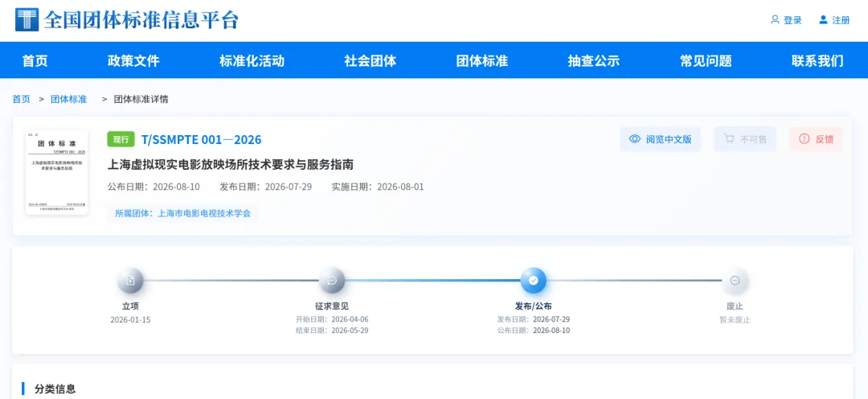Click the 反馈 button

pos(817,139)
